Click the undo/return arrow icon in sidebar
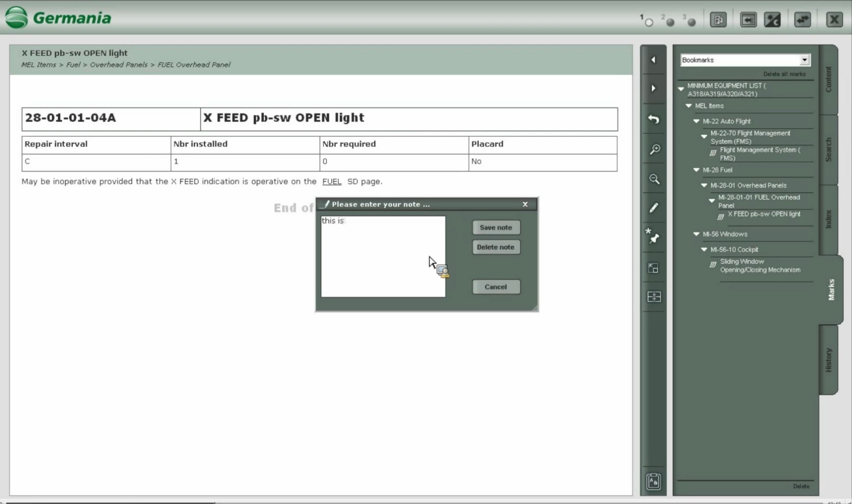 point(654,119)
